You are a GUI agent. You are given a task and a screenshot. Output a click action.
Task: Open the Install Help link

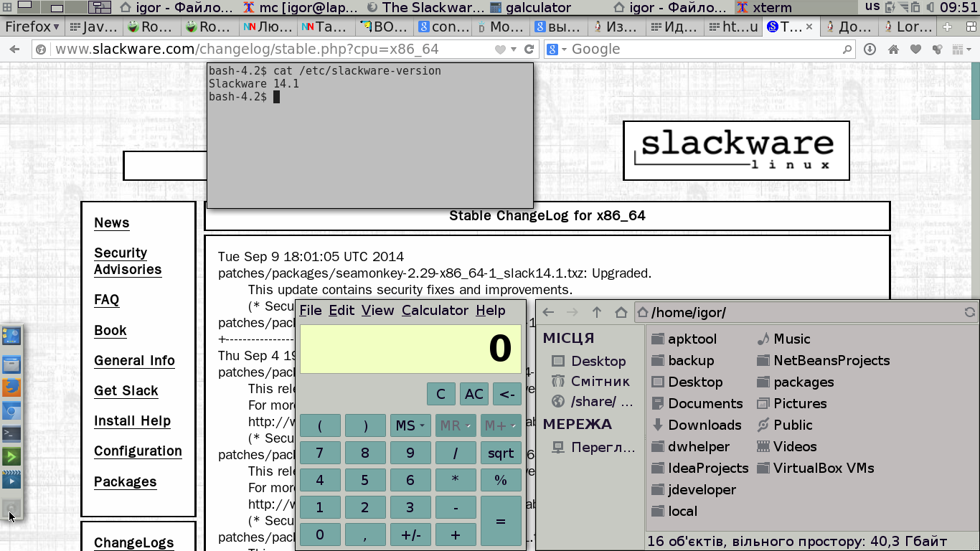[x=133, y=420]
